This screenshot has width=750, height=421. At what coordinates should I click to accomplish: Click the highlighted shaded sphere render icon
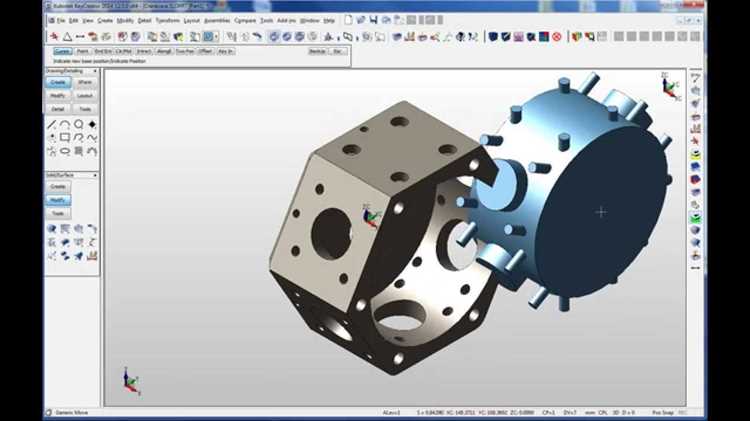click(274, 36)
